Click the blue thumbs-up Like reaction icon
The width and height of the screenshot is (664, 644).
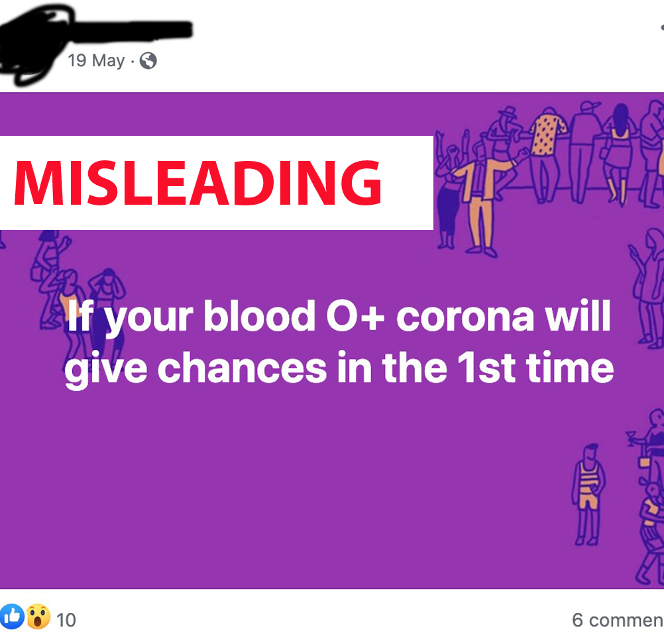pyautogui.click(x=12, y=616)
